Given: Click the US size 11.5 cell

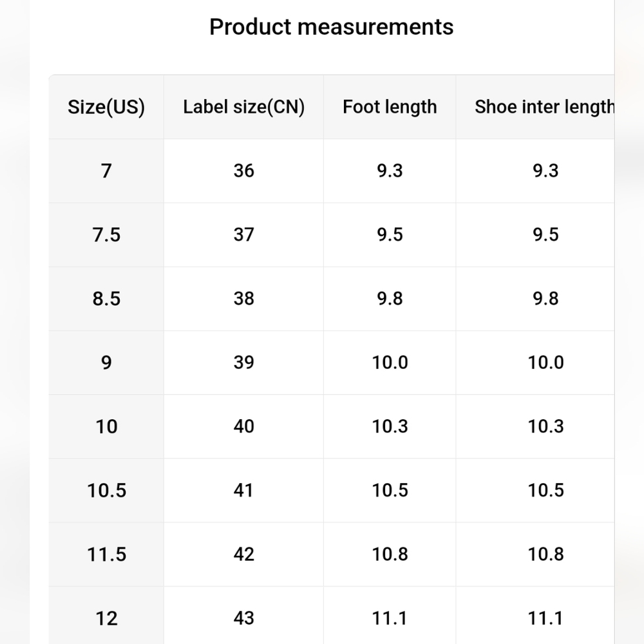Looking at the screenshot, I should (x=106, y=554).
